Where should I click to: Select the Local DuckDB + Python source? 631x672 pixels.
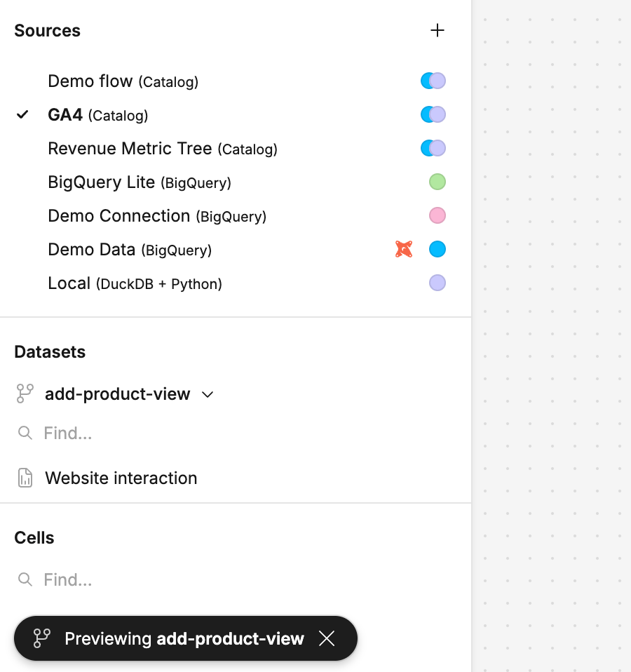[x=135, y=283]
